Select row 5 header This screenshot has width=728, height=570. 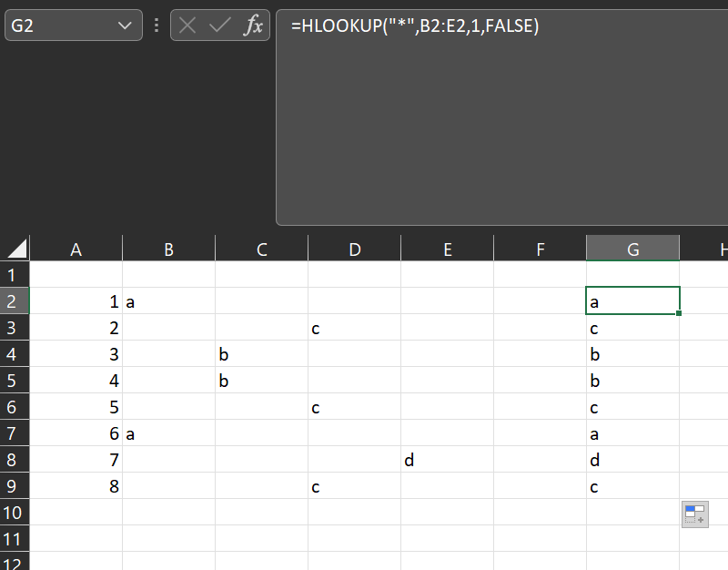click(15, 381)
